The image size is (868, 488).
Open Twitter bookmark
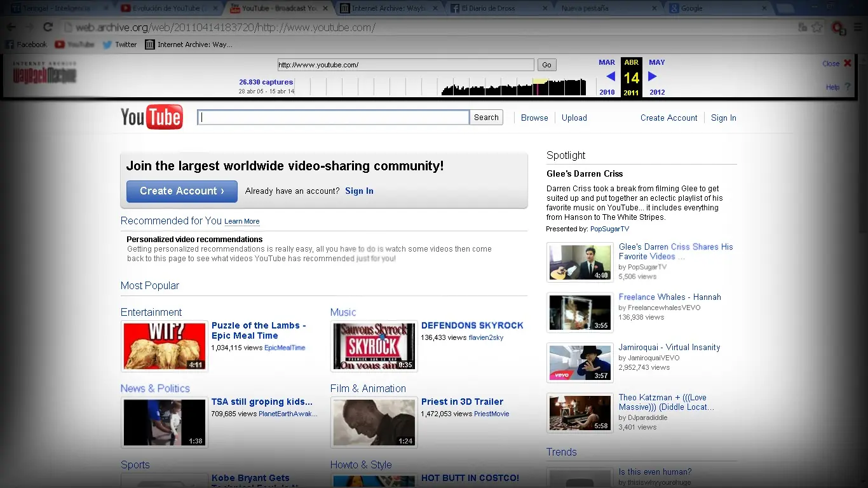pyautogui.click(x=119, y=44)
